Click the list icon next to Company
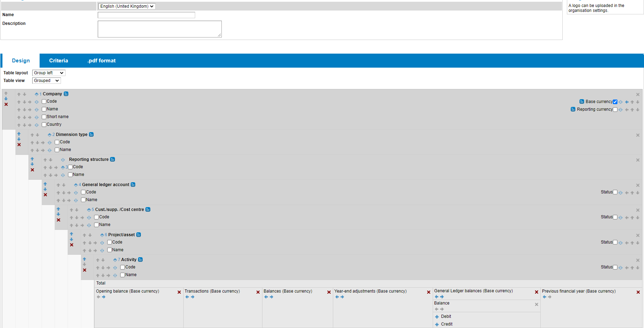Image resolution: width=644 pixels, height=328 pixels. [66, 94]
